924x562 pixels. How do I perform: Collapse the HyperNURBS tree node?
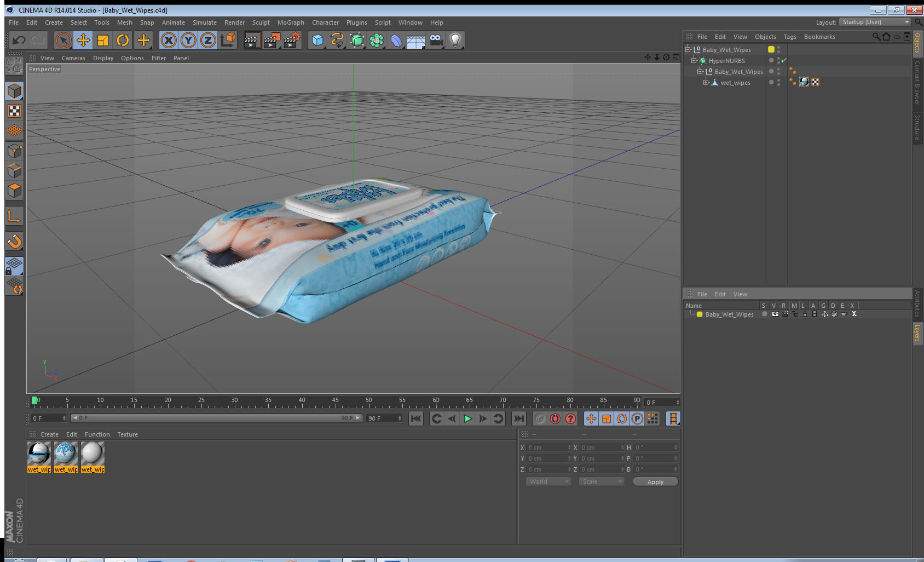[x=694, y=60]
